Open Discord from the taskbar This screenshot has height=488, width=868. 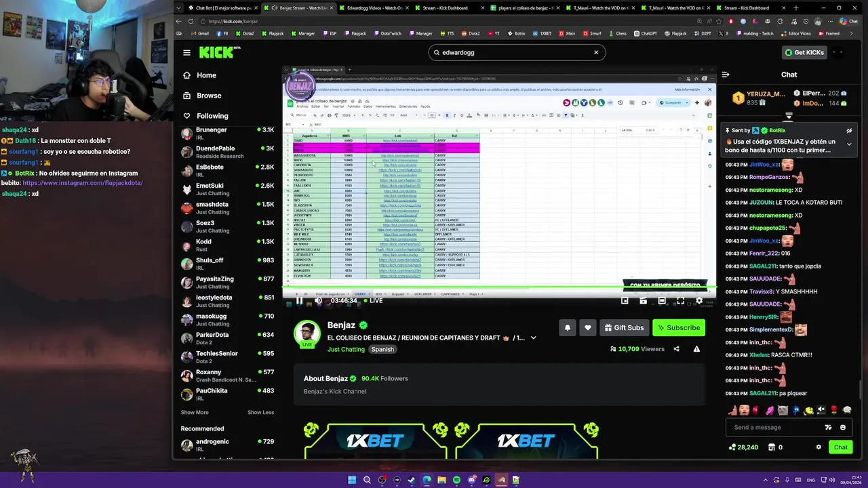pos(471,480)
